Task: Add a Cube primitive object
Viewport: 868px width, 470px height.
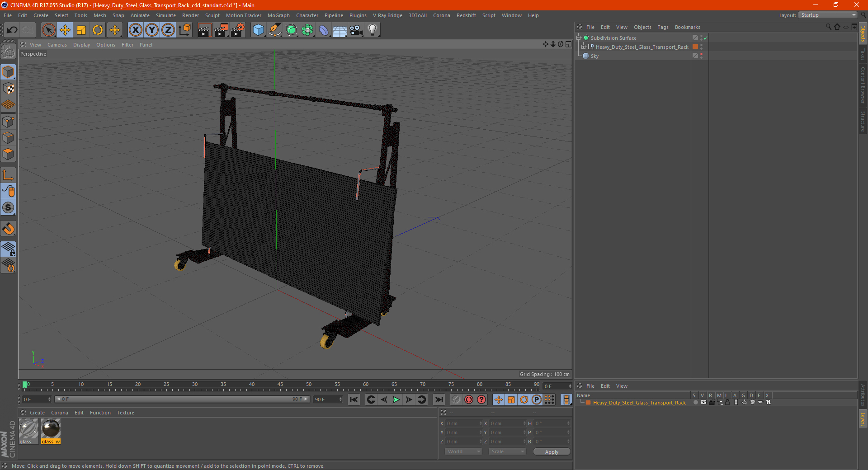Action: (x=258, y=30)
